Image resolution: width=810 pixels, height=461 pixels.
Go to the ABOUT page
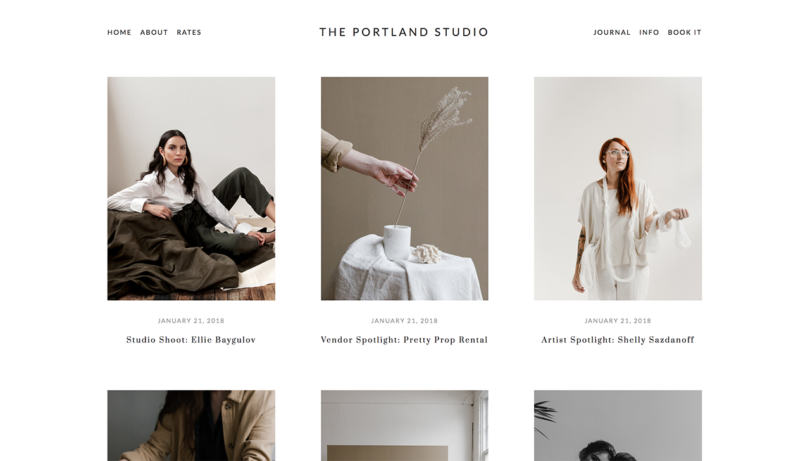click(x=154, y=32)
